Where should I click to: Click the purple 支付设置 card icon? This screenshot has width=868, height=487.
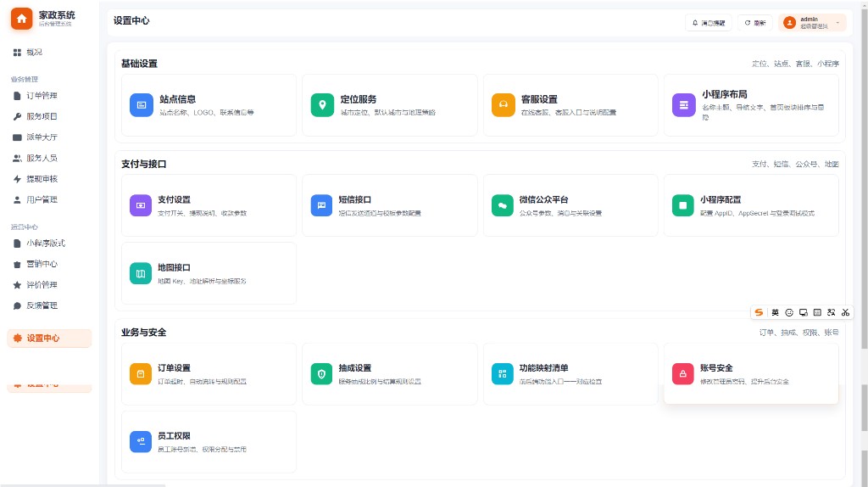click(x=141, y=205)
